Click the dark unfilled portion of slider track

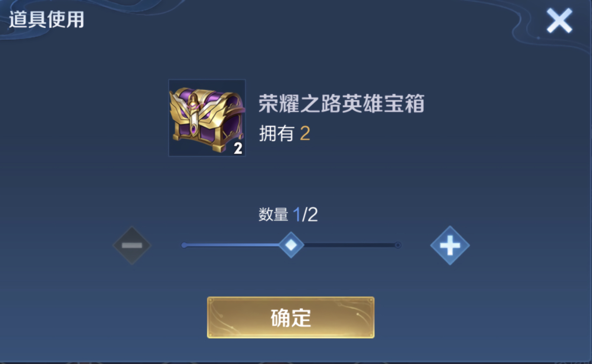tap(349, 245)
